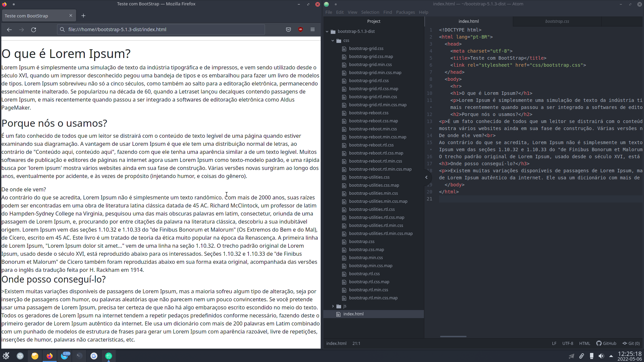Collapse the bootstrap-5.1.3-dist project folder
Viewport: 644px width, 362px height.
click(x=327, y=32)
